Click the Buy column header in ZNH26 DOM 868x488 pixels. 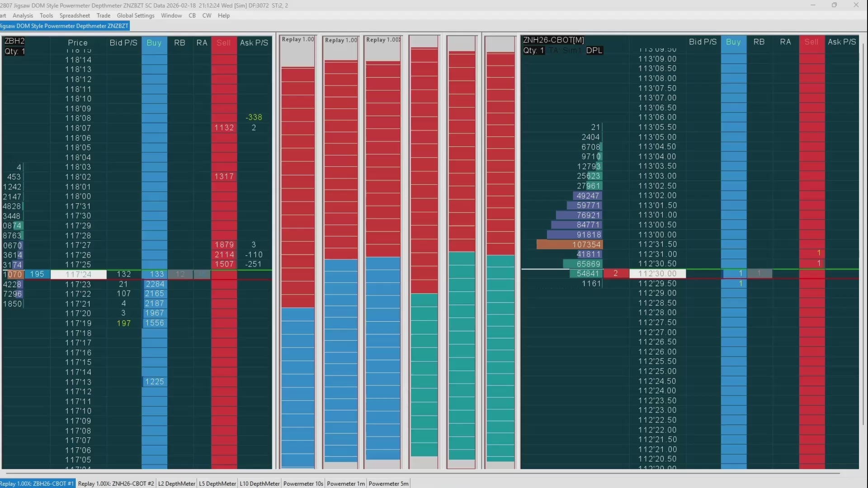pos(733,42)
